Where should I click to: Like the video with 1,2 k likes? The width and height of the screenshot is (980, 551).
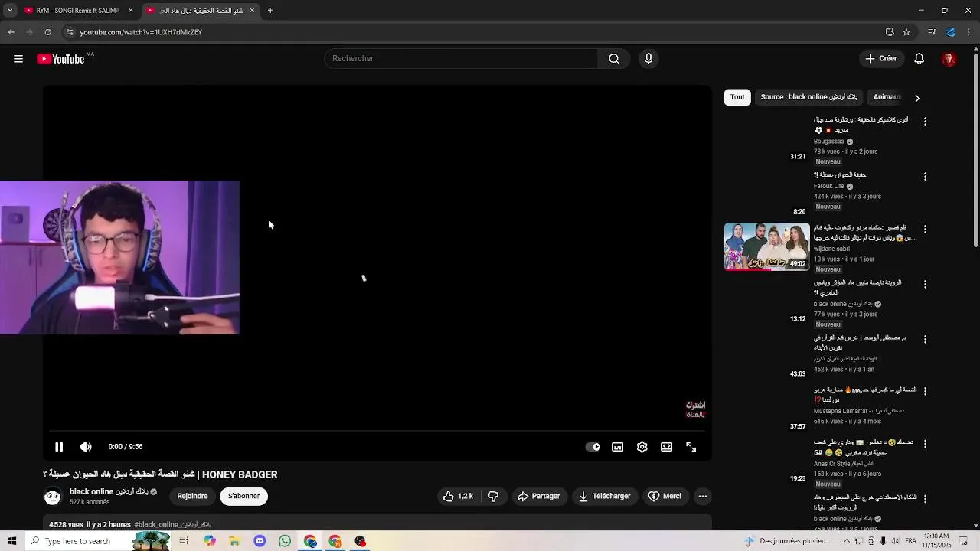[x=458, y=497]
